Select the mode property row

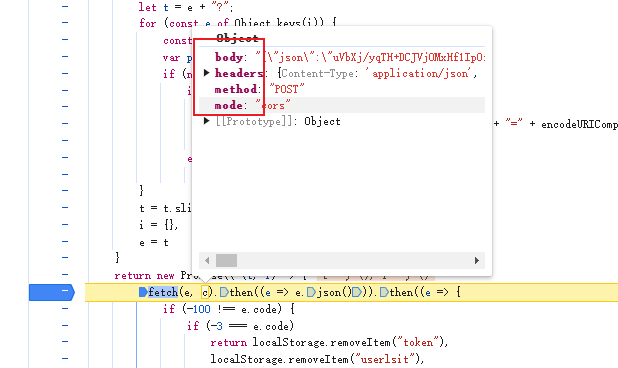[x=342, y=106]
